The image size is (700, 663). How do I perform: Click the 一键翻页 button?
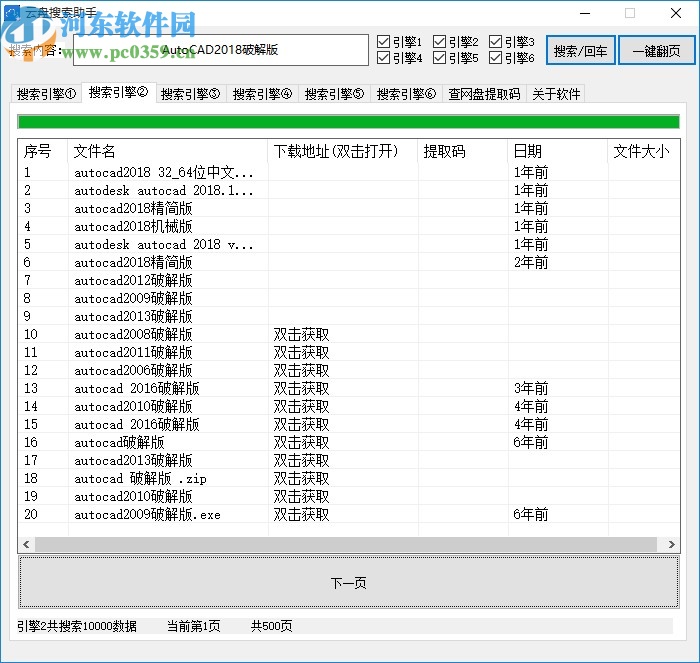click(657, 50)
